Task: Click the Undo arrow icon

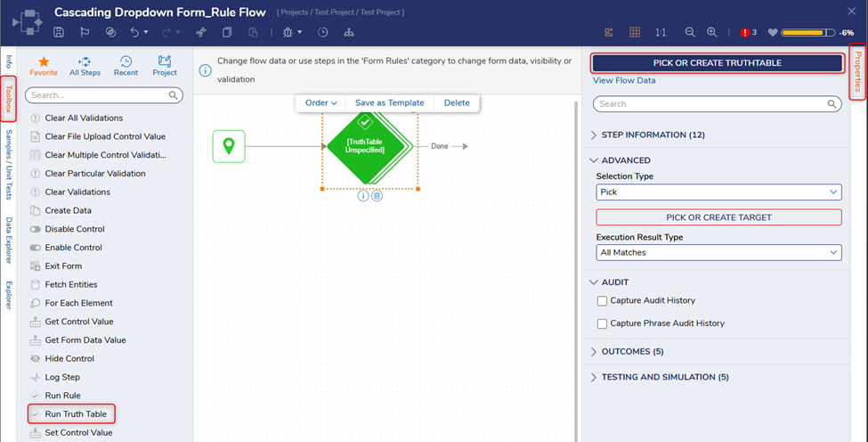Action: click(134, 32)
